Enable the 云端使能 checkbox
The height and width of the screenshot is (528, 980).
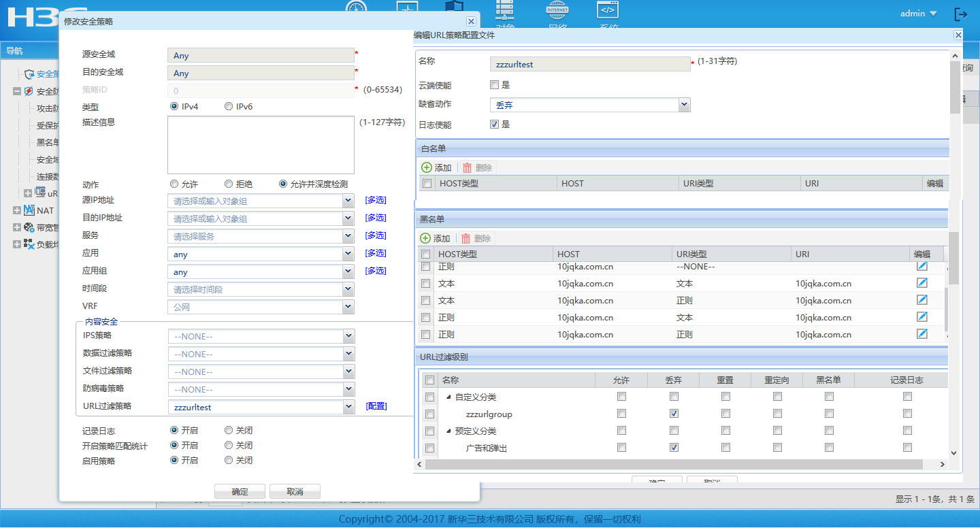[495, 85]
